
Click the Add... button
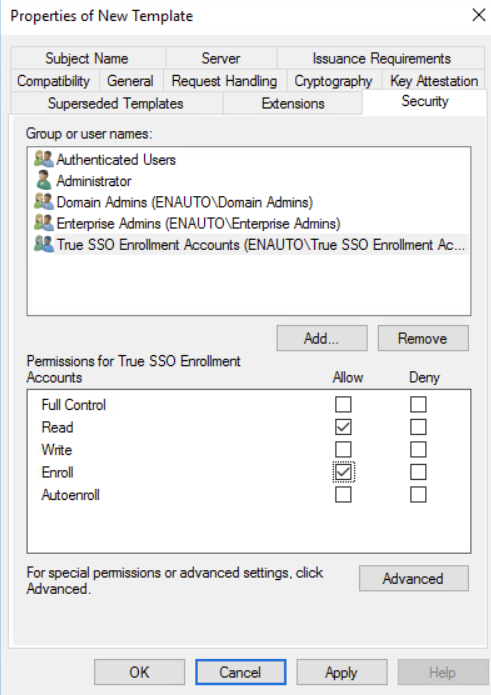point(322,338)
